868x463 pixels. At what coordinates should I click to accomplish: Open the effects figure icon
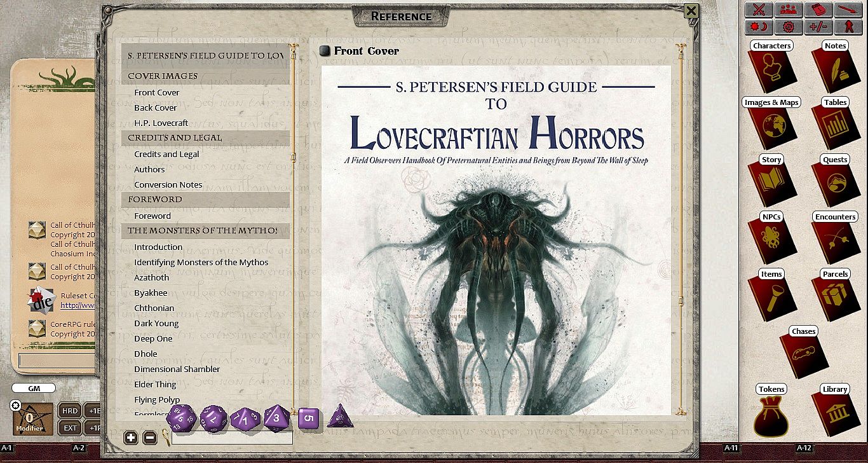coord(848,27)
